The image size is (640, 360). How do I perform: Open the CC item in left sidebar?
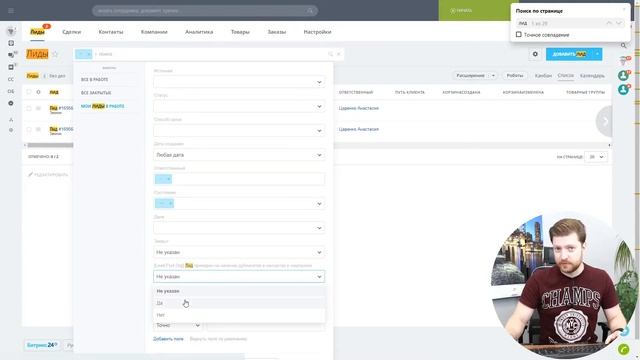11,79
